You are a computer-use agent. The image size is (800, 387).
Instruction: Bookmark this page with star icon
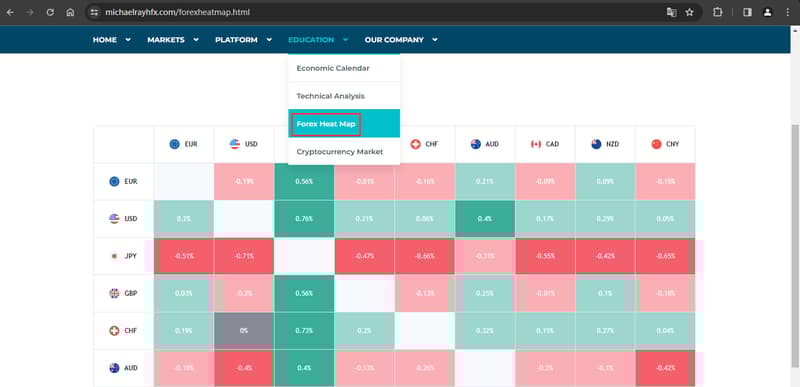pyautogui.click(x=690, y=12)
